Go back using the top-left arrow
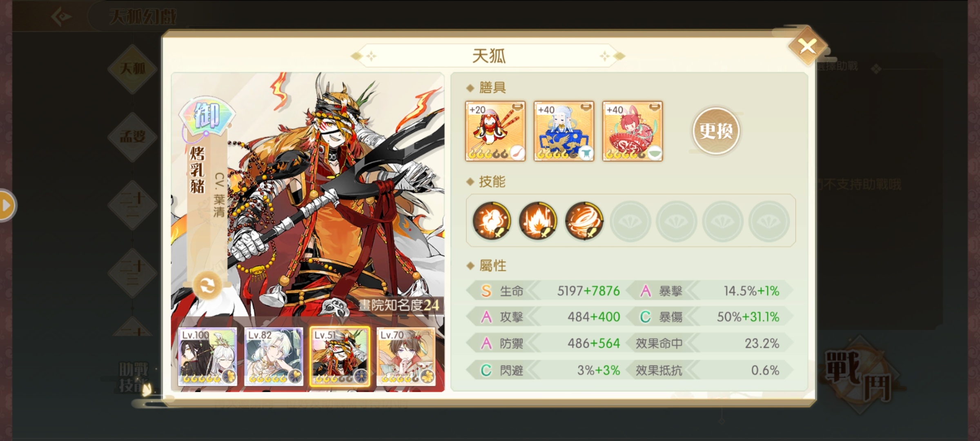Viewport: 980px width, 441px height. coord(62,17)
